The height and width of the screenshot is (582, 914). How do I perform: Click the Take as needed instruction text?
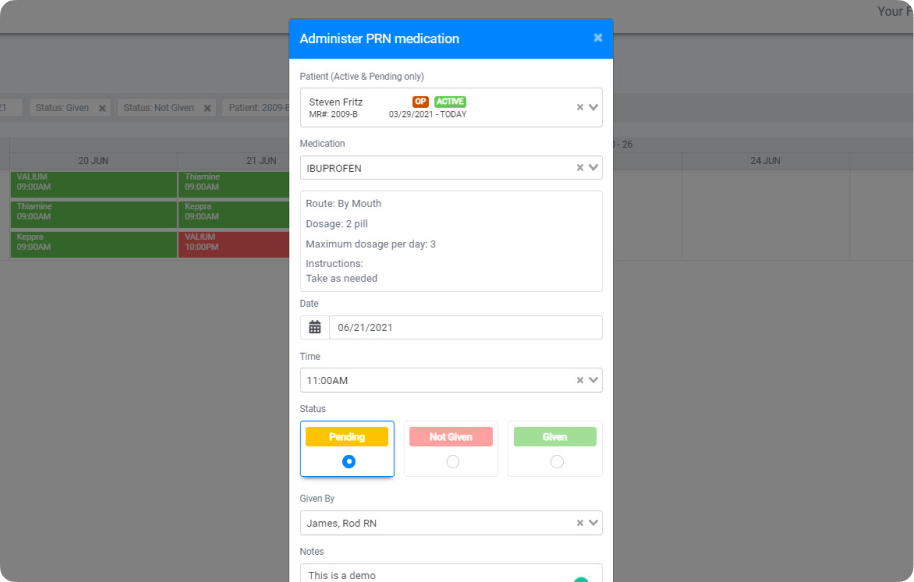coord(342,279)
